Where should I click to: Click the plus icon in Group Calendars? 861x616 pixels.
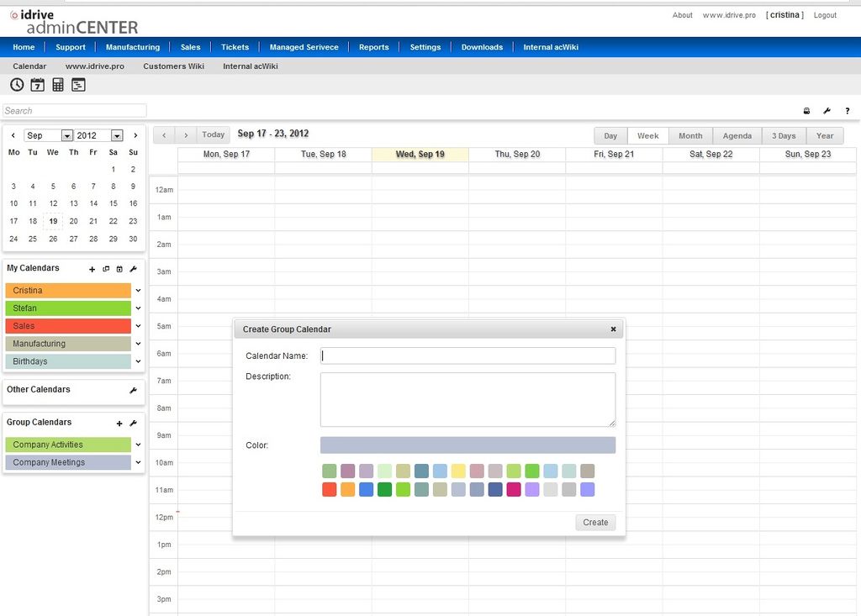coord(119,424)
